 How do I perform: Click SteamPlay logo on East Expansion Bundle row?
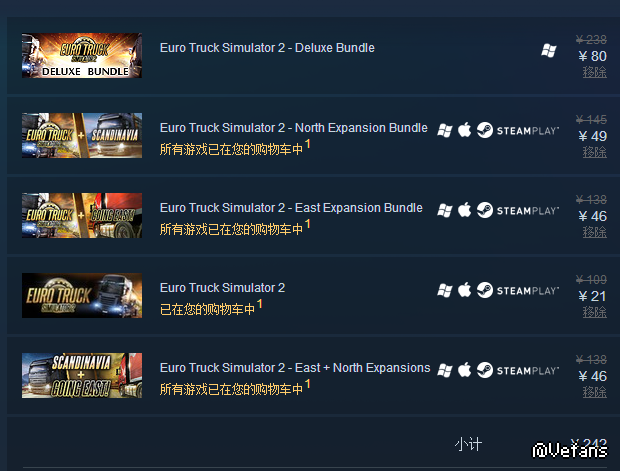pos(518,210)
